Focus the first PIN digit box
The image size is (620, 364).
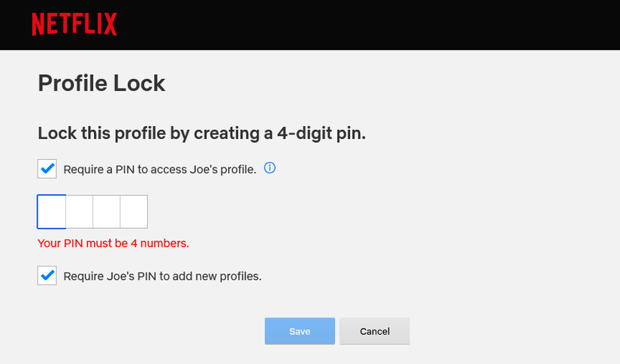(x=52, y=212)
